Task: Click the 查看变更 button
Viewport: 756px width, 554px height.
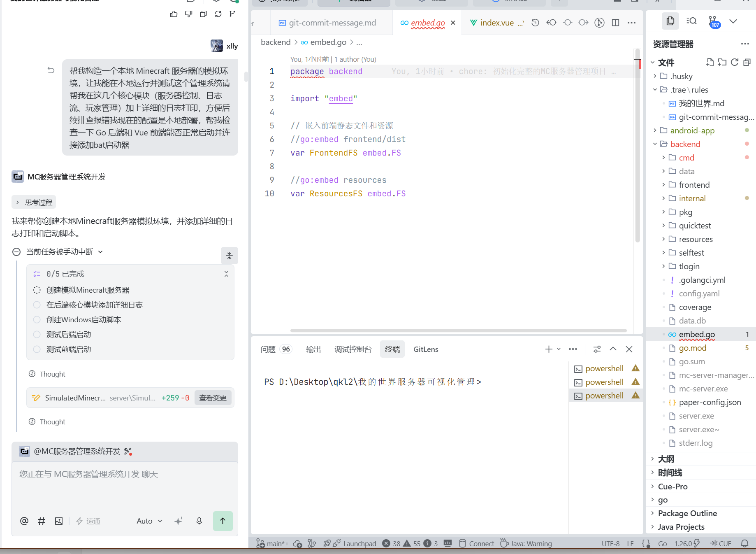Action: click(x=213, y=398)
